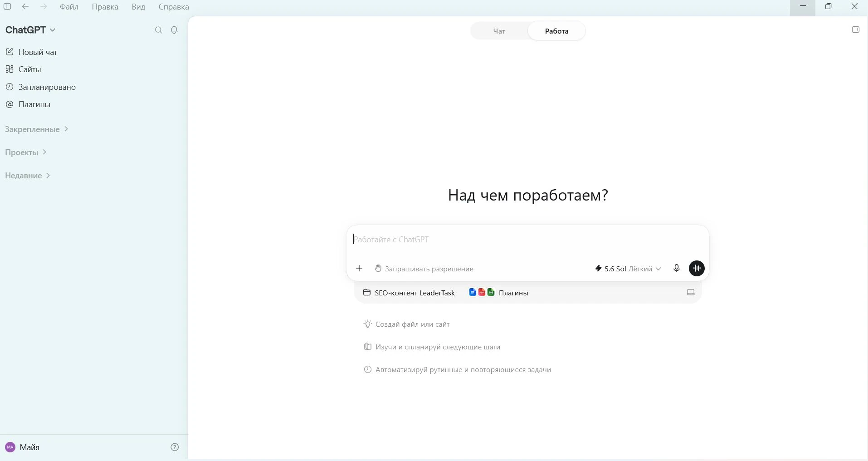Expand the Проекты section
Image resolution: width=868 pixels, height=461 pixels.
tap(26, 152)
